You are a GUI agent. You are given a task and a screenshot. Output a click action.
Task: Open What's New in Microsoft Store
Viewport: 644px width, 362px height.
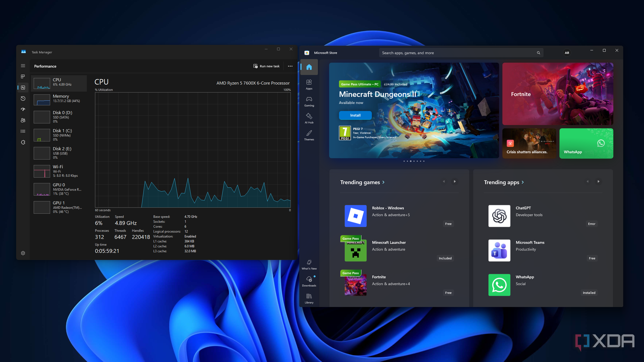(x=309, y=265)
